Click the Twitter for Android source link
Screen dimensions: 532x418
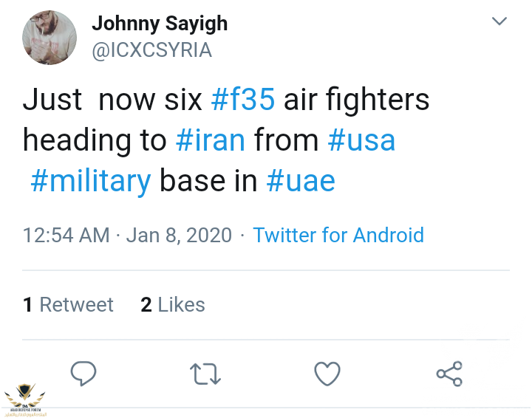point(338,235)
